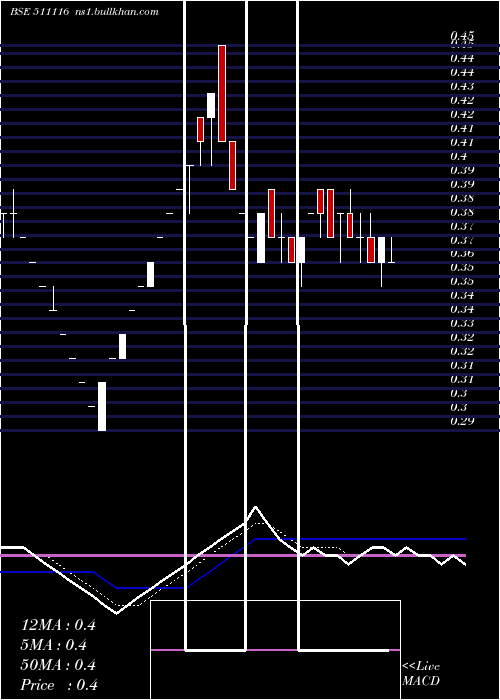Click the 0.45 price axis label
This screenshot has width=500, height=700.
point(462,35)
